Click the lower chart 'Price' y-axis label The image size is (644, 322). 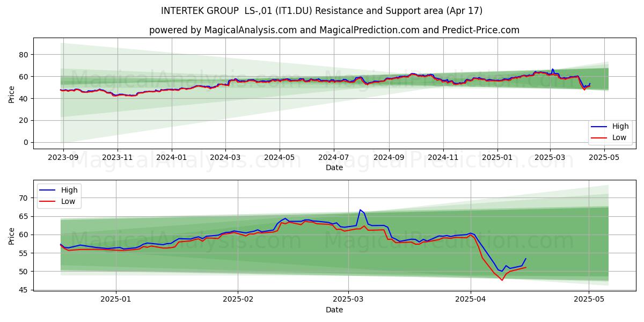(12, 236)
